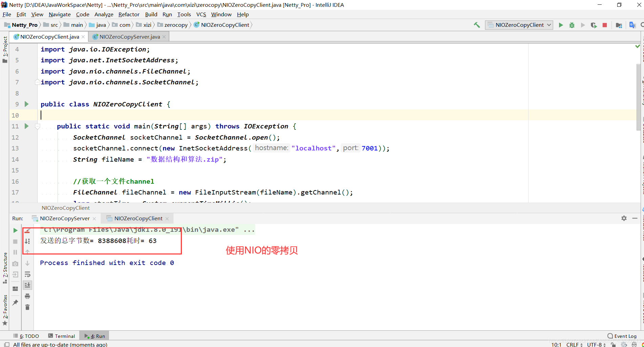Click the CRLF line separator selector
Viewport: 644px width, 347px height.
(574, 344)
